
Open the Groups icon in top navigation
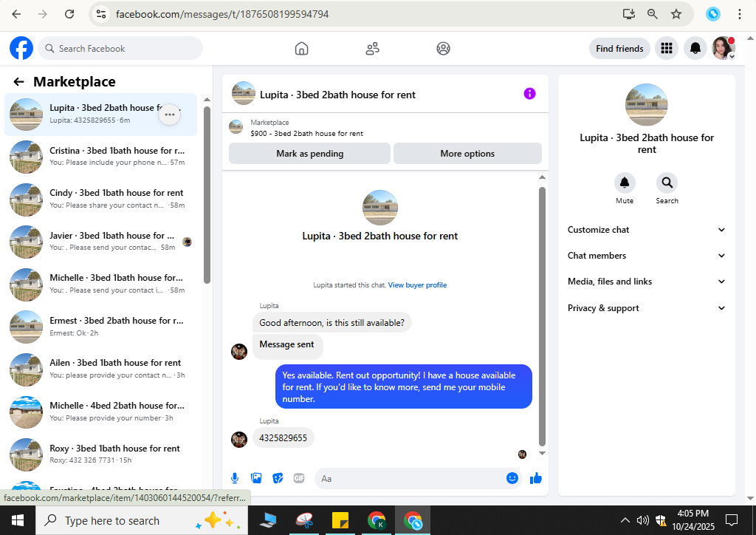click(x=443, y=48)
